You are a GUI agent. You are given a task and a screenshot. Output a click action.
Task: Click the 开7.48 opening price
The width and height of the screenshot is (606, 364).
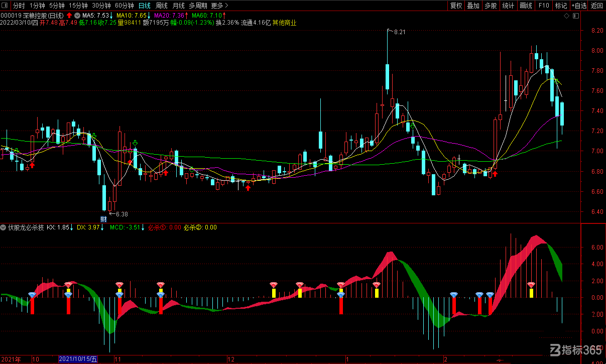(48, 23)
